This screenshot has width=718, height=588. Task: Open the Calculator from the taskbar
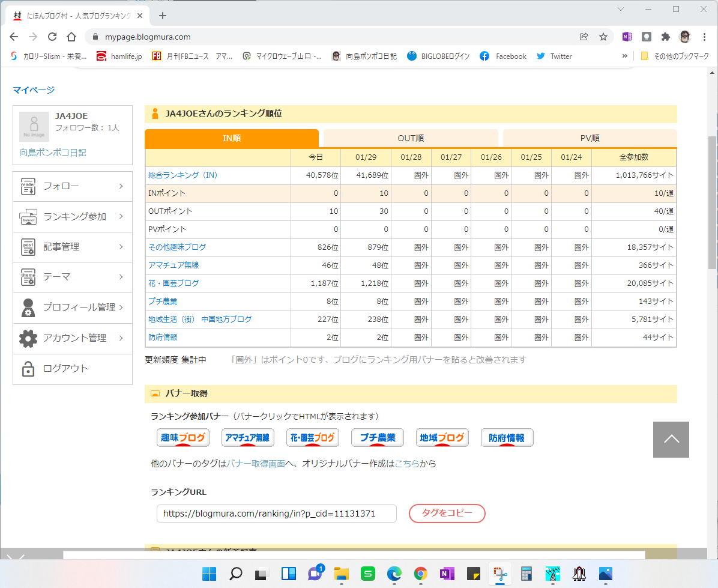(526, 574)
